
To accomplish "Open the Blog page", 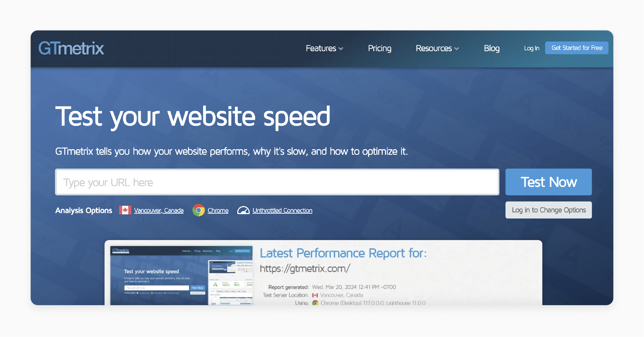I will 491,48.
